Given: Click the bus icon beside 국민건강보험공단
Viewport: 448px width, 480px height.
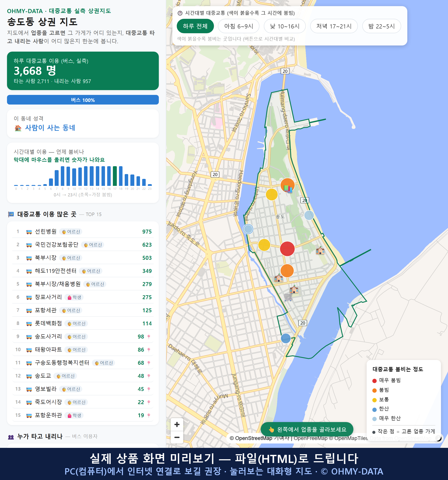Looking at the screenshot, I should [29, 245].
